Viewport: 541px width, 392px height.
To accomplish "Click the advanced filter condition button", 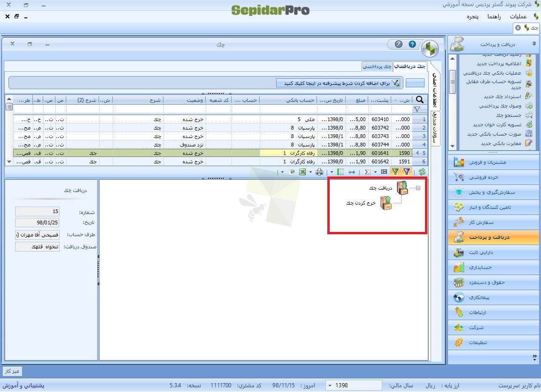I will point(339,83).
